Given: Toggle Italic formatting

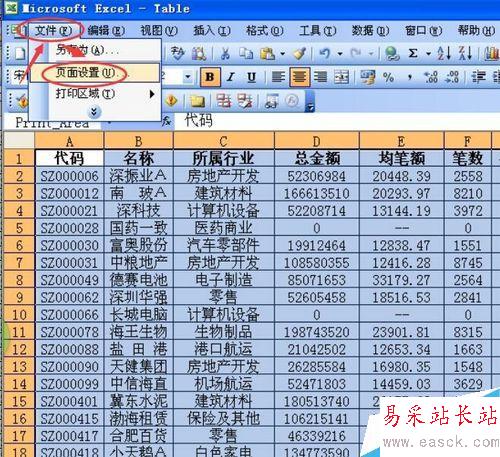Looking at the screenshot, I should [231, 77].
